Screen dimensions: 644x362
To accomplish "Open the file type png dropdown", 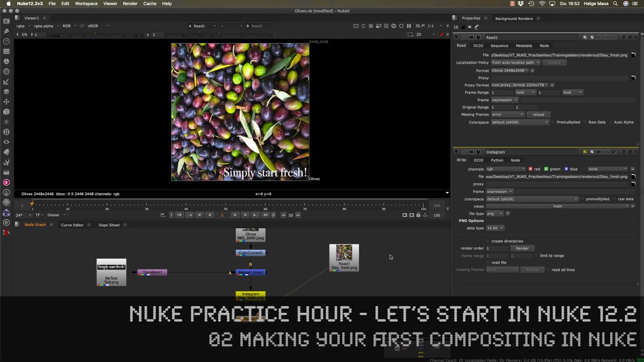I will coord(495,214).
